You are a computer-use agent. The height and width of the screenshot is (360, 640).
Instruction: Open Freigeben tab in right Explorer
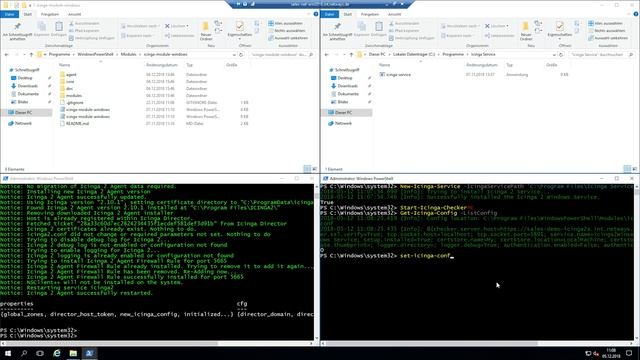coord(370,14)
